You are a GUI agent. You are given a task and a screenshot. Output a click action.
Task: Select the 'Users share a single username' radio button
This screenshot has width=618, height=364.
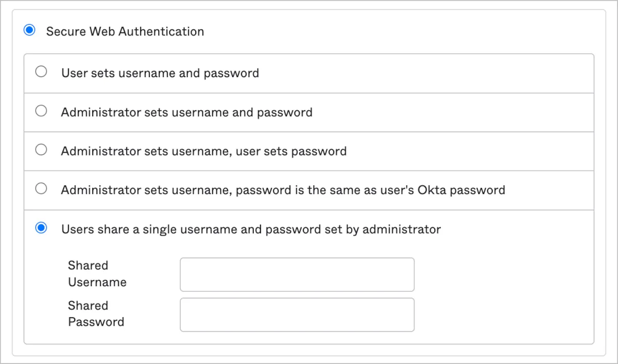click(x=41, y=228)
